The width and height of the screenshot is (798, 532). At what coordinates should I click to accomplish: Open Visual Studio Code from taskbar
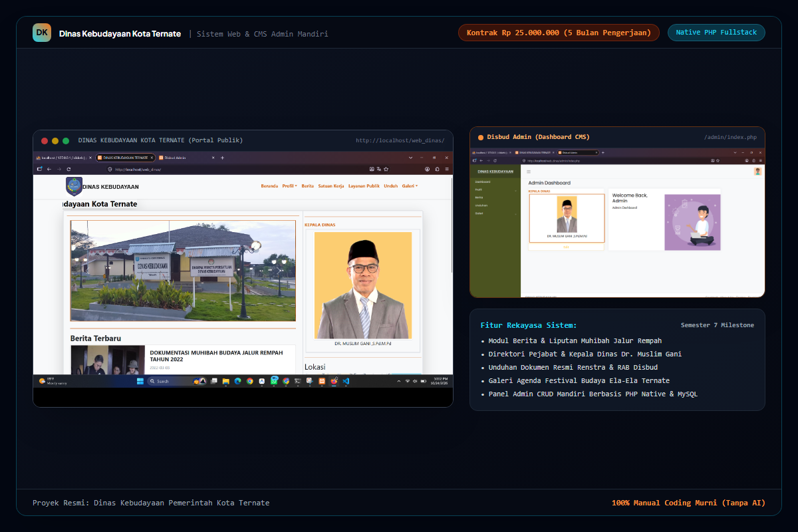pyautogui.click(x=346, y=381)
